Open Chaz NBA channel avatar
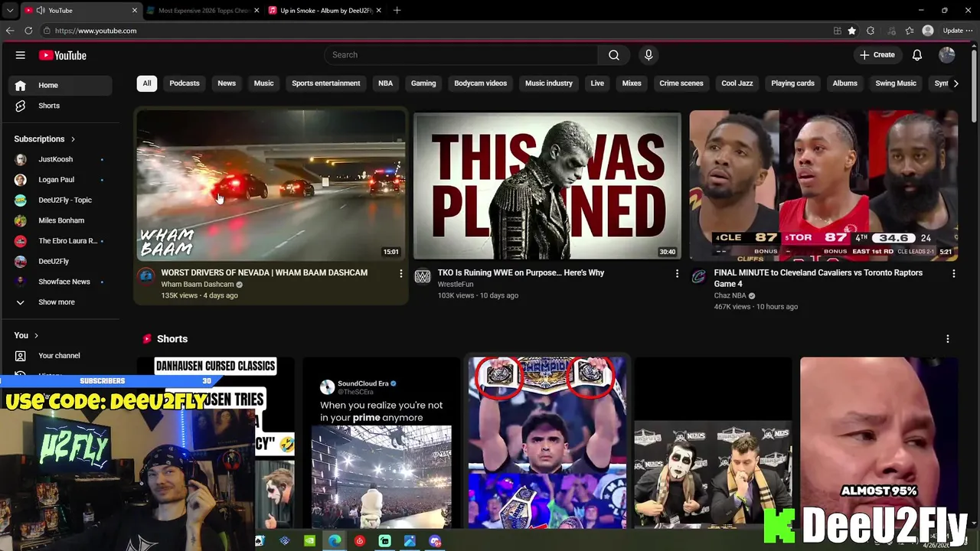Image resolution: width=980 pixels, height=551 pixels. (x=698, y=276)
